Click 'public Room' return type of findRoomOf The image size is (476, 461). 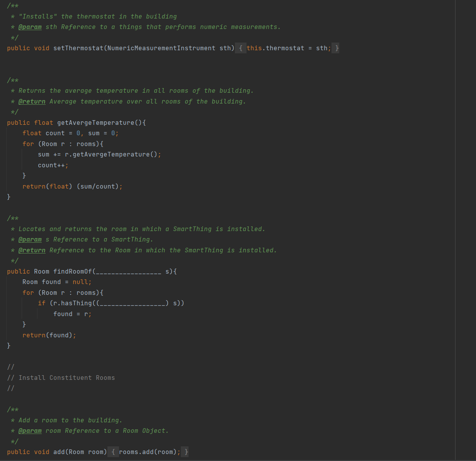[x=28, y=272]
